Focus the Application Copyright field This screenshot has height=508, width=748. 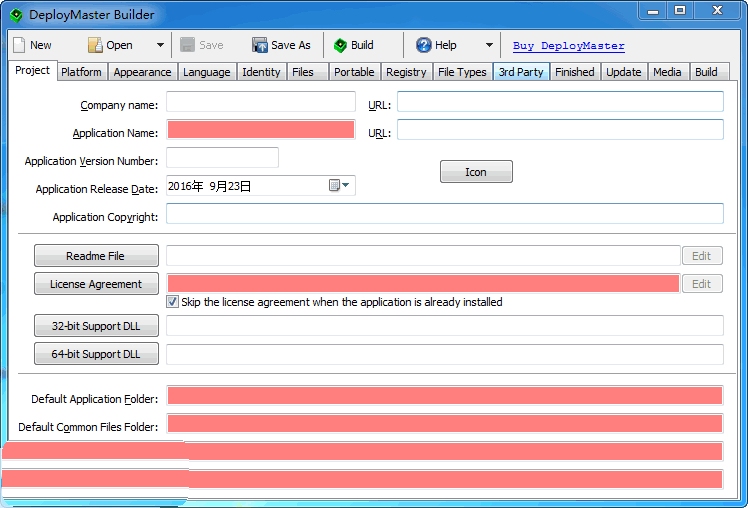[x=445, y=214]
